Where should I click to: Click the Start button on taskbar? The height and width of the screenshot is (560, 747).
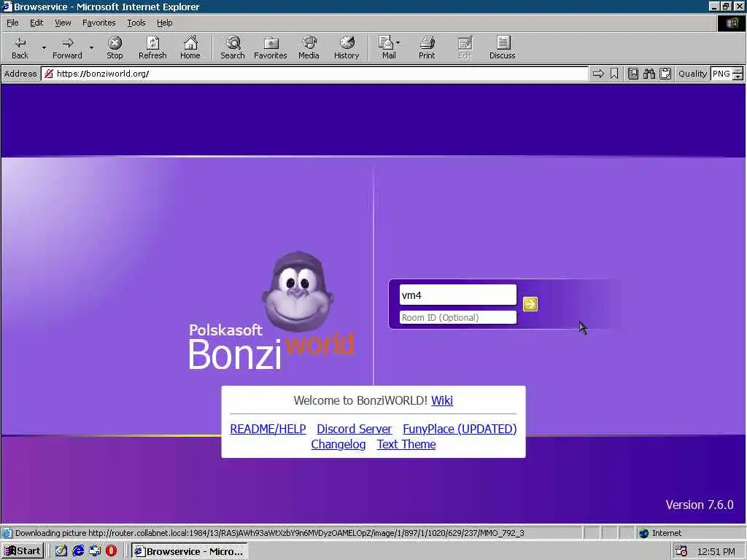(23, 551)
